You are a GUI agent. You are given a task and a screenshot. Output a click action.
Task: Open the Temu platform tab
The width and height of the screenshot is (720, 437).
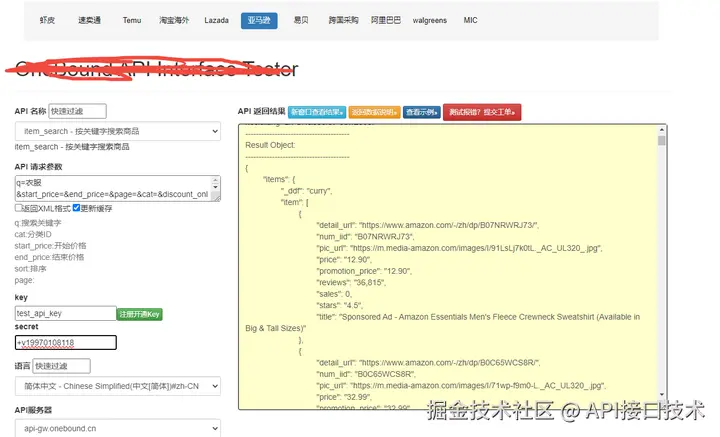point(132,20)
